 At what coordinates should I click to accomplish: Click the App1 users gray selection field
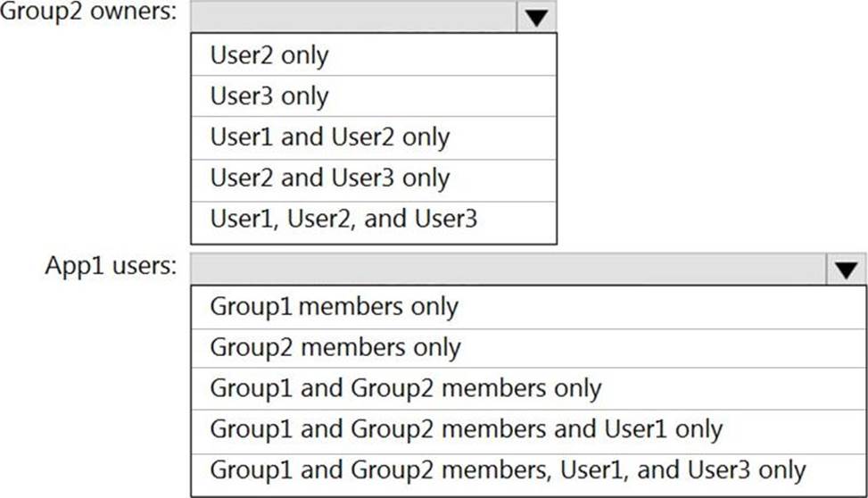click(x=508, y=270)
